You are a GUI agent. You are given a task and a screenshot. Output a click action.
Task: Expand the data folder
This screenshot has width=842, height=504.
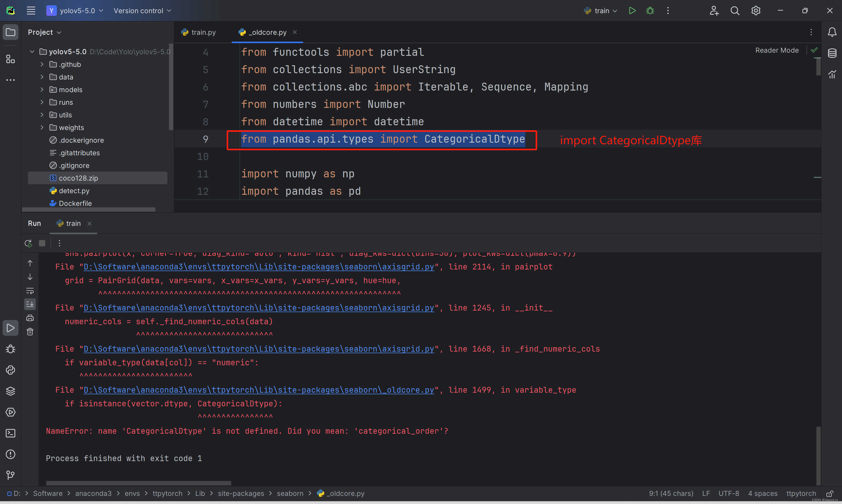(42, 77)
